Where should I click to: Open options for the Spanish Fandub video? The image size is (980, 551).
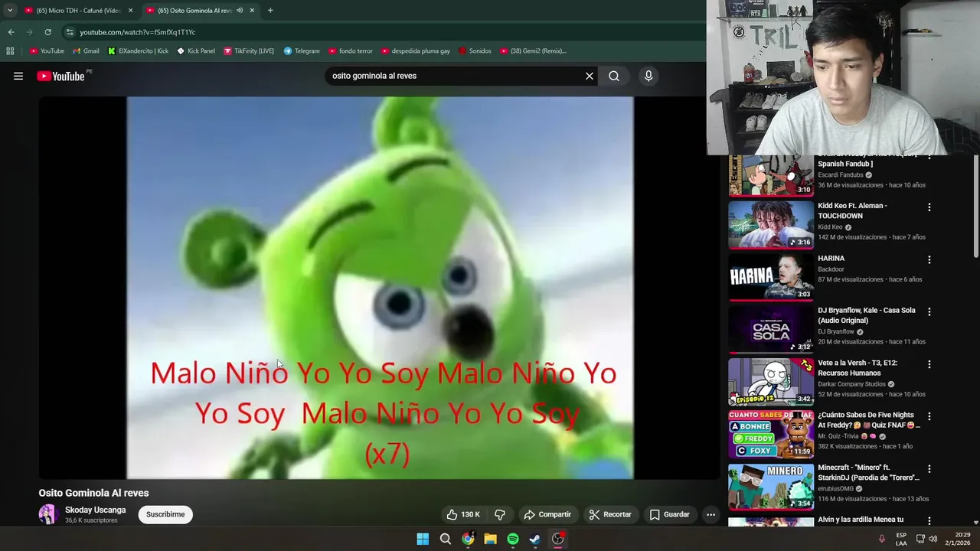pyautogui.click(x=929, y=157)
